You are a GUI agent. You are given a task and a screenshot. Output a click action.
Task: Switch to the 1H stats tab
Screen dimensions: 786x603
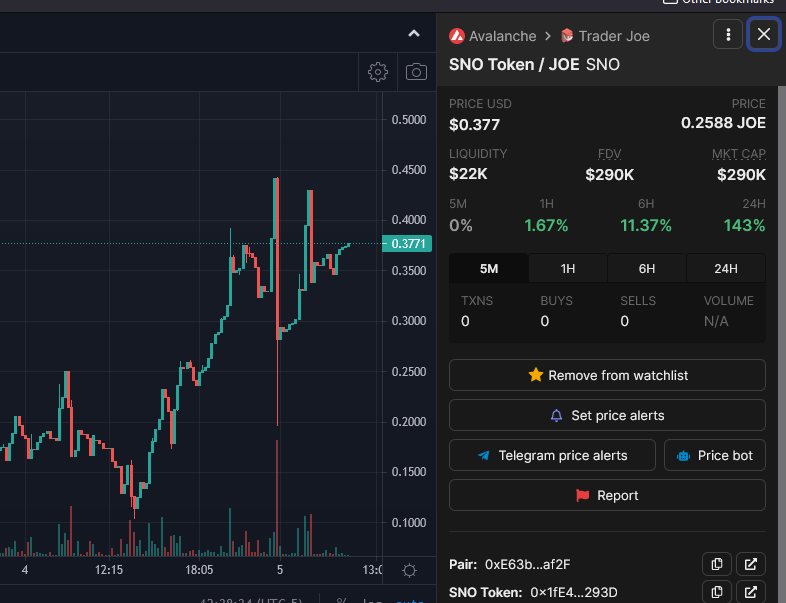click(568, 269)
